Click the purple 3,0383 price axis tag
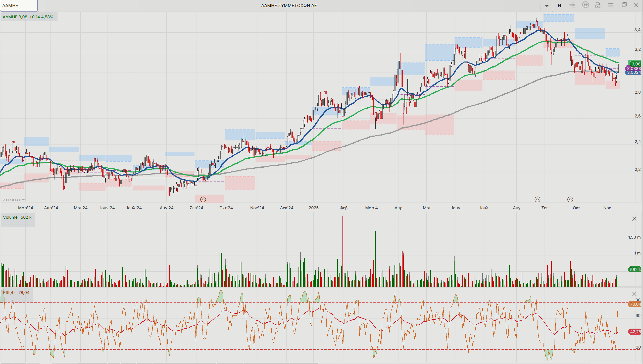This screenshot has width=643, height=364. tap(634, 69)
